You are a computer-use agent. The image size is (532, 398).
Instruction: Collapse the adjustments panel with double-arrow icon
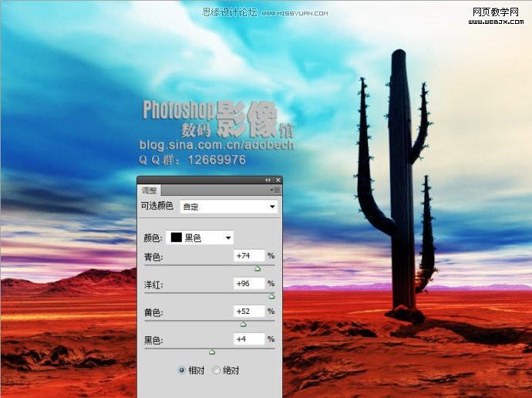pos(268,180)
